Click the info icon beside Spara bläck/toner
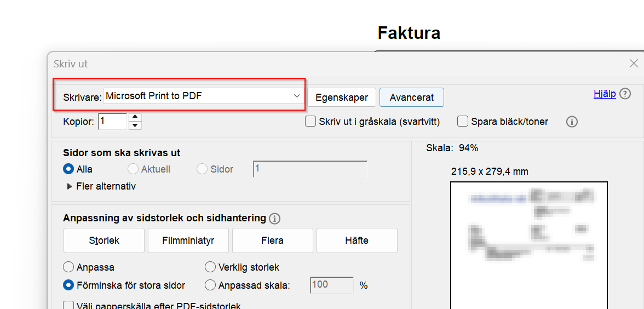This screenshot has height=309, width=644. [572, 122]
